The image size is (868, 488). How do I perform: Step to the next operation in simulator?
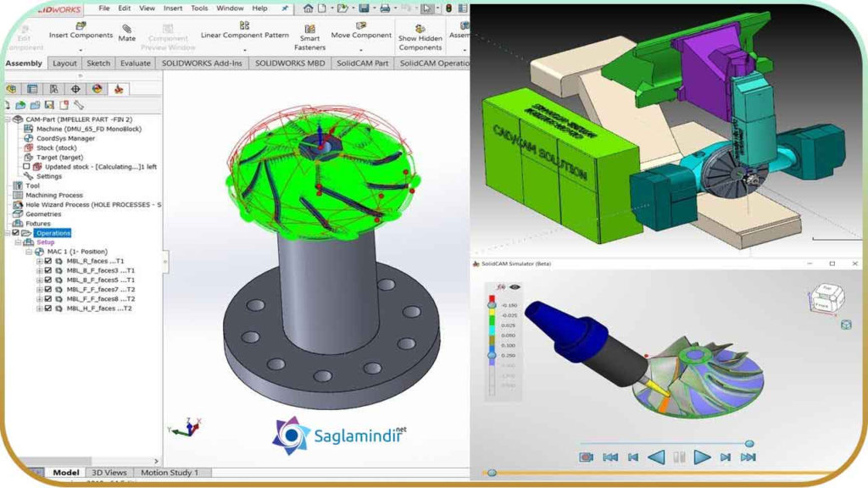click(x=726, y=457)
